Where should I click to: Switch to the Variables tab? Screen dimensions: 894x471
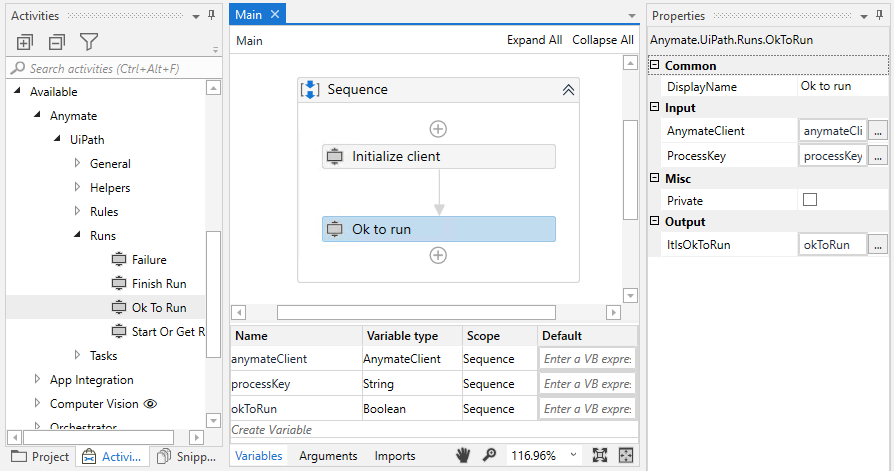(259, 456)
